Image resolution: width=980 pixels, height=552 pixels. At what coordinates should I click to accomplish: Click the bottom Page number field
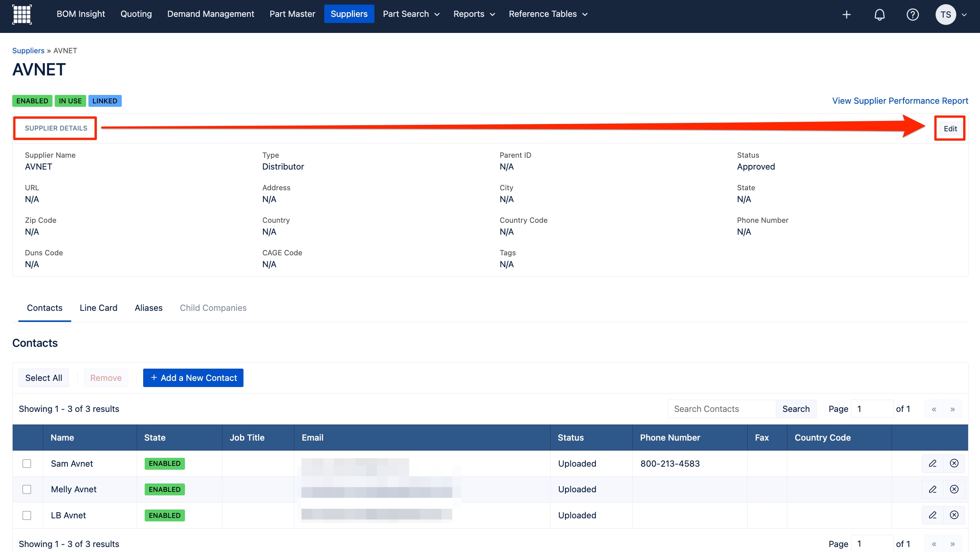click(872, 544)
